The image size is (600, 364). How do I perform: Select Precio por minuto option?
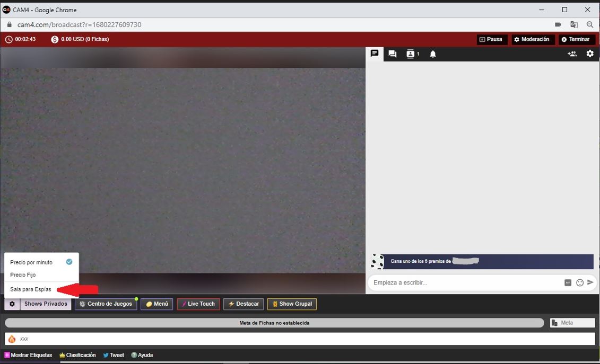(x=31, y=262)
